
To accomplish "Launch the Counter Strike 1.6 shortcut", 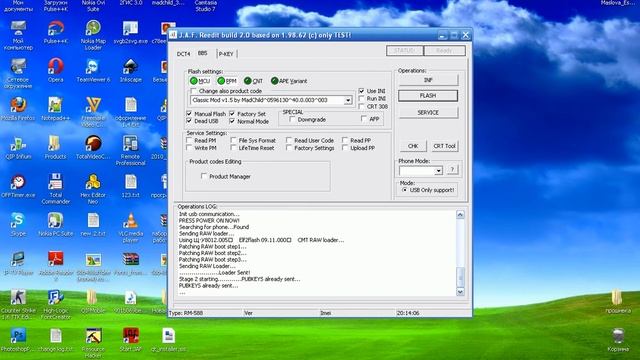I will point(18,297).
